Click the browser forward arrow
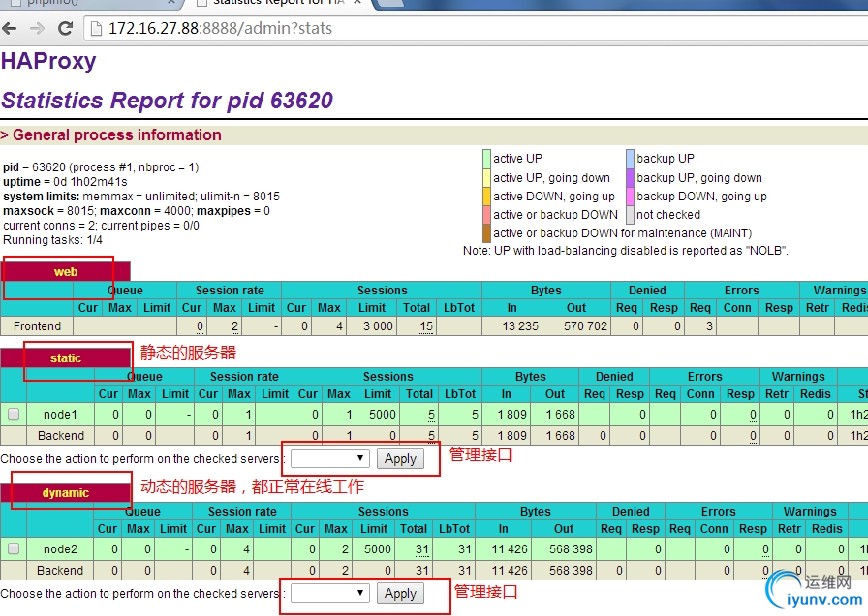Image resolution: width=868 pixels, height=616 pixels. (37, 28)
